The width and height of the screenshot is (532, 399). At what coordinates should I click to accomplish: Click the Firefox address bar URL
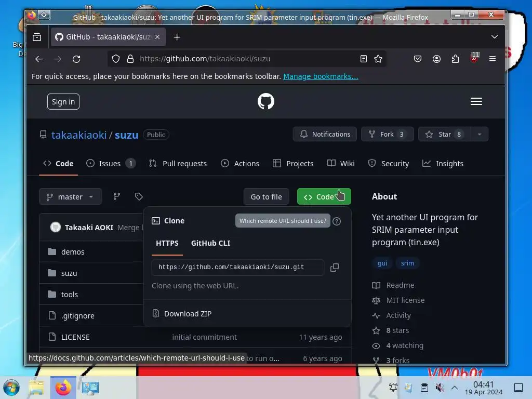(205, 59)
